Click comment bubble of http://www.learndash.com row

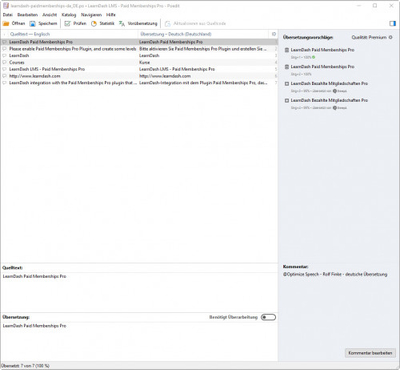click(4, 76)
